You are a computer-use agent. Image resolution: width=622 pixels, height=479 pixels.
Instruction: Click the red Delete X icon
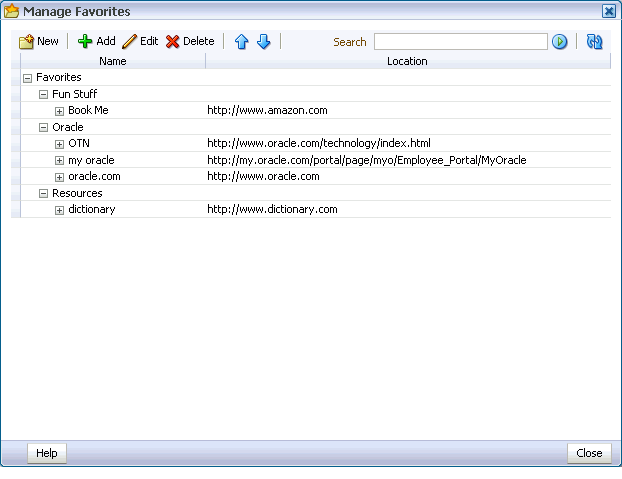click(x=173, y=41)
